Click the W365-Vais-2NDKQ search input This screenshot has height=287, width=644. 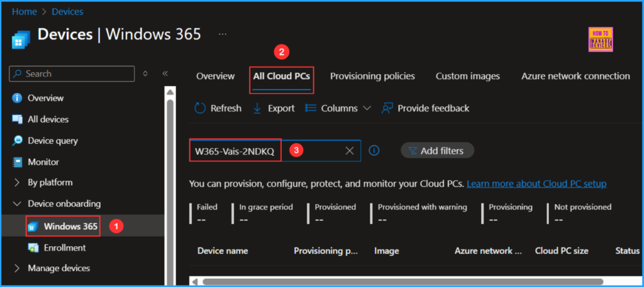click(x=275, y=151)
